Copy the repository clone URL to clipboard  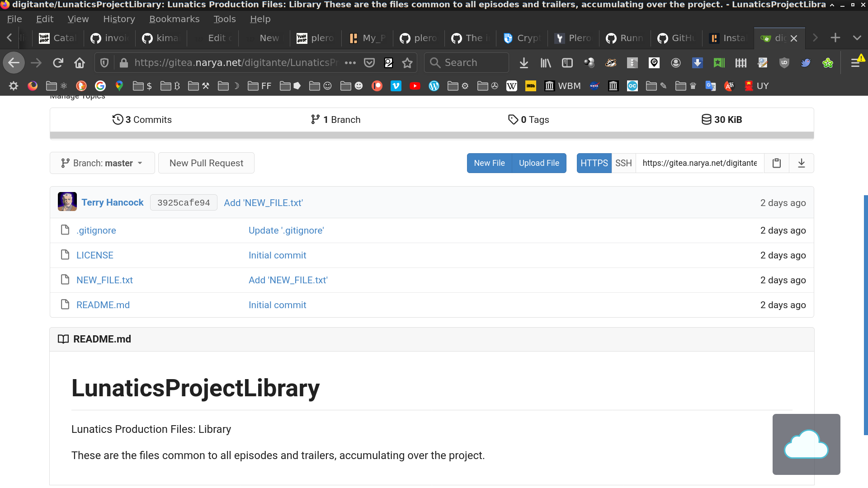(776, 163)
